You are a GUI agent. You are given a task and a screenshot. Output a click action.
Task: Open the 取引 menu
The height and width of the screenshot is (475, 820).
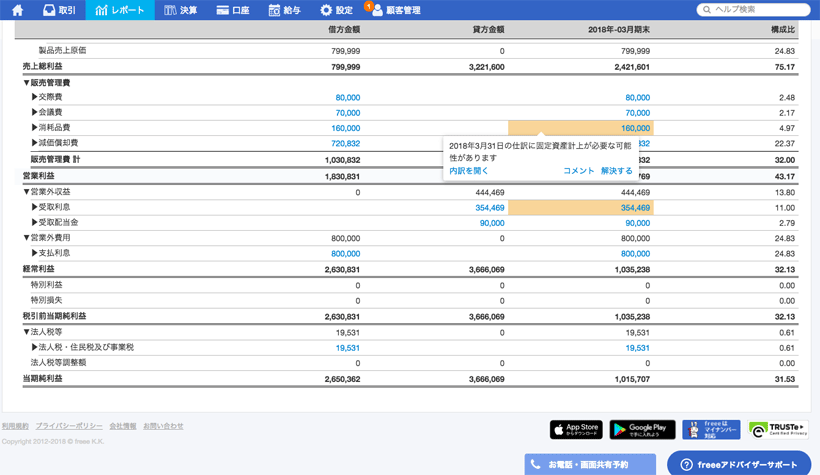click(59, 10)
